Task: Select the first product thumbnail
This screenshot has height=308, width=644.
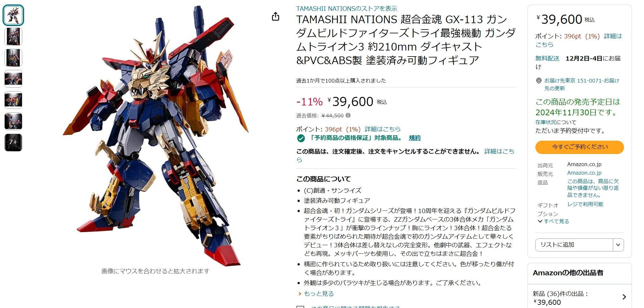Action: click(x=13, y=15)
